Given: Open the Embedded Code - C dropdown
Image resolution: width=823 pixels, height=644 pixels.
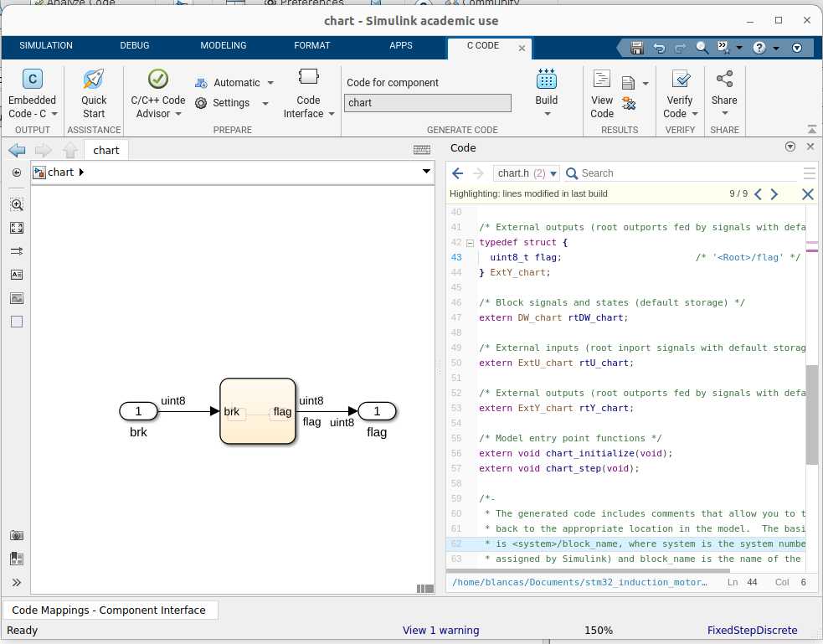Looking at the screenshot, I should point(54,114).
